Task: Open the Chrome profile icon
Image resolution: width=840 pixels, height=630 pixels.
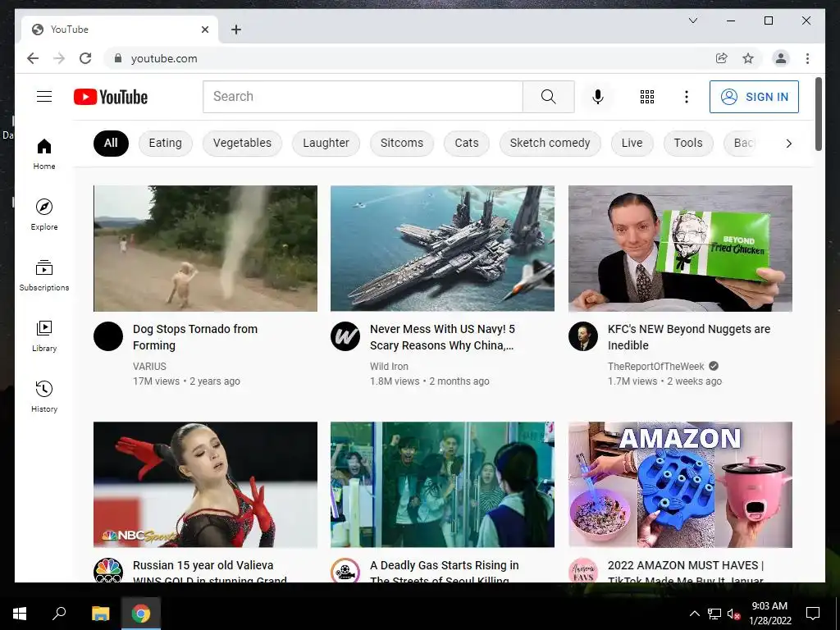Action: (x=781, y=58)
